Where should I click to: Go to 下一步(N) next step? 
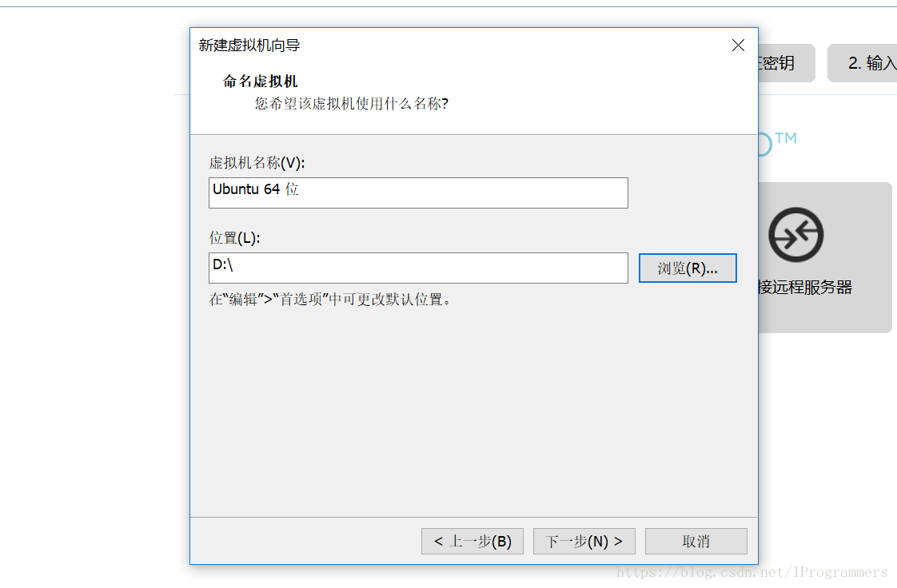(584, 541)
